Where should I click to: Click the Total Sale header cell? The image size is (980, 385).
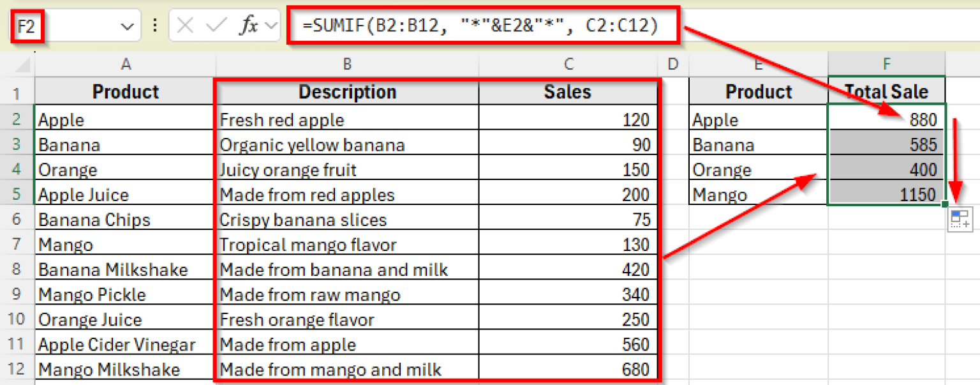click(x=886, y=91)
